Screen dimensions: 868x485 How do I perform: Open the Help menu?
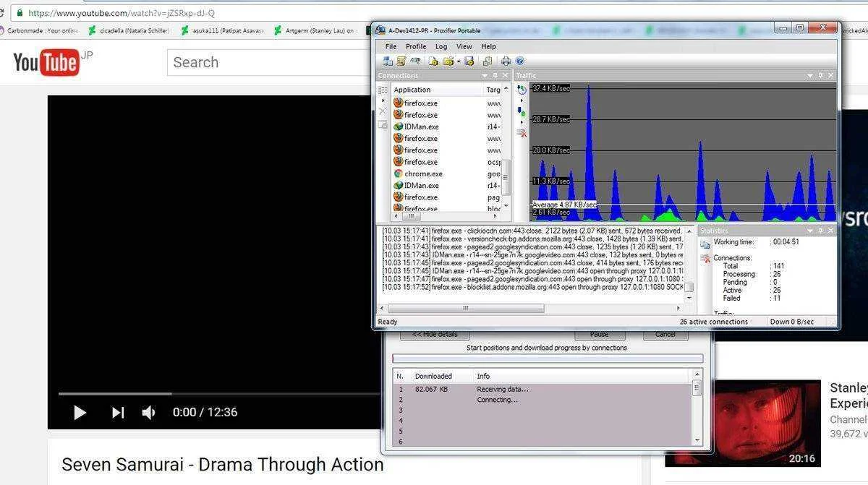(489, 46)
